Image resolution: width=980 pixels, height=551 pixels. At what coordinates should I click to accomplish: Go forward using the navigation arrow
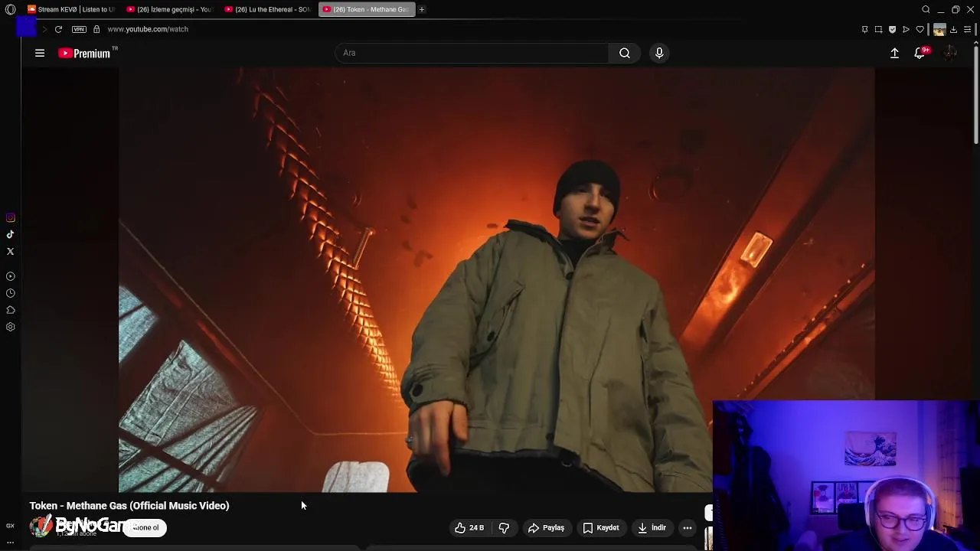pos(44,29)
